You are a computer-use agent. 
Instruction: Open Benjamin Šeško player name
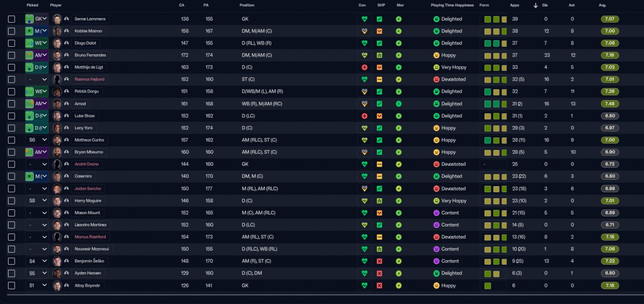pyautogui.click(x=89, y=261)
